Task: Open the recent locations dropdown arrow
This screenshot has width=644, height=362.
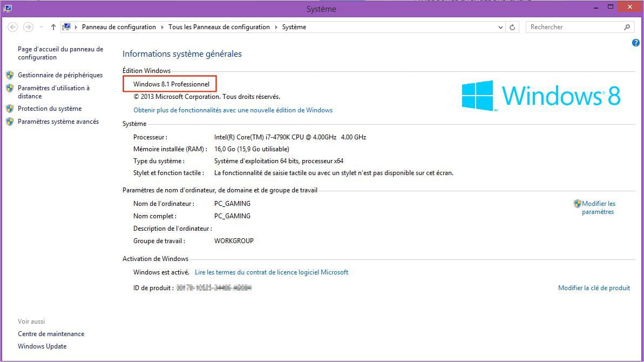Action: pos(41,27)
